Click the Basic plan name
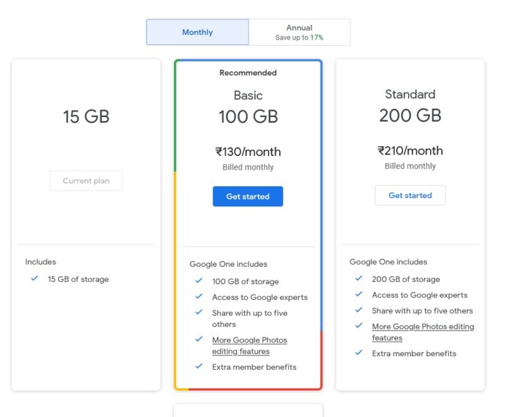 click(248, 96)
